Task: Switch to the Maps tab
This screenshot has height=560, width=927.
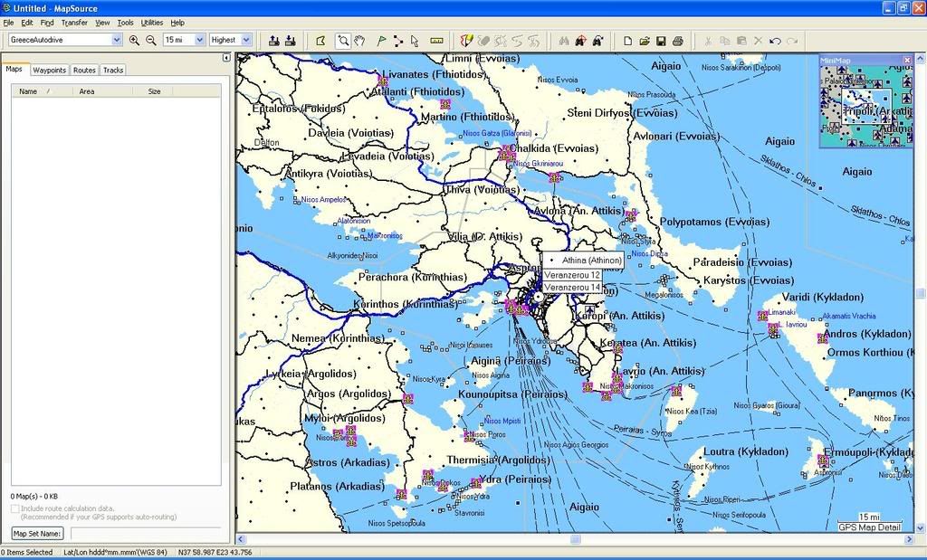Action: [x=14, y=69]
